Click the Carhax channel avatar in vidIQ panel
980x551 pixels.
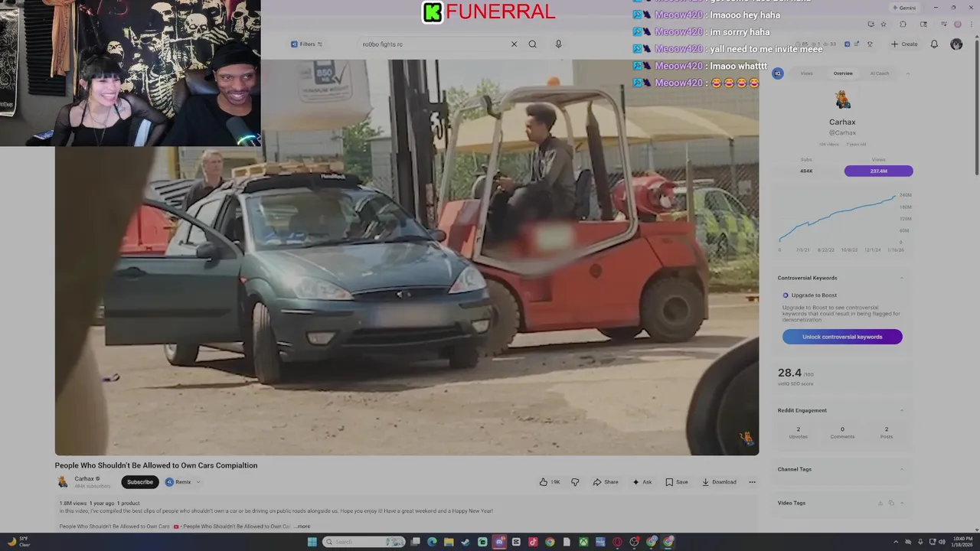842,100
